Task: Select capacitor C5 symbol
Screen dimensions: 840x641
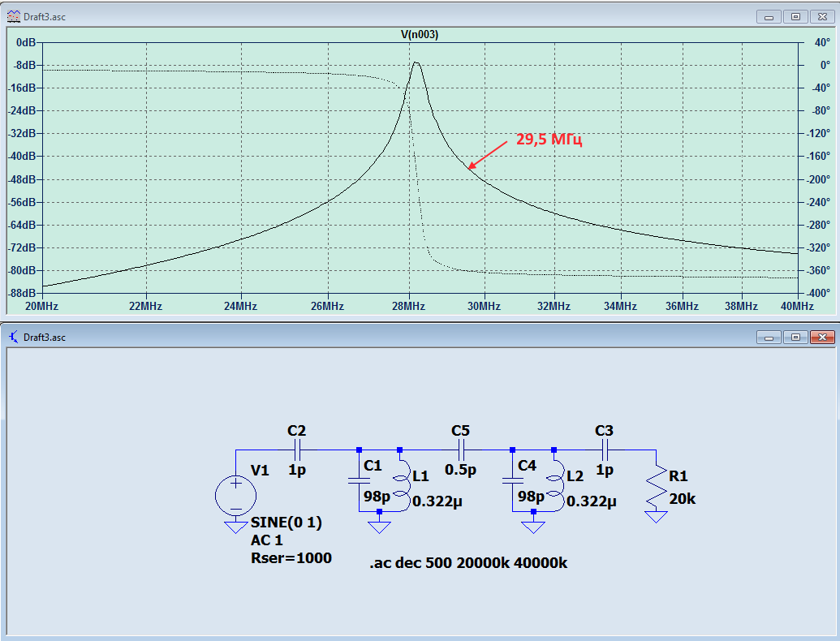Action: pyautogui.click(x=460, y=450)
